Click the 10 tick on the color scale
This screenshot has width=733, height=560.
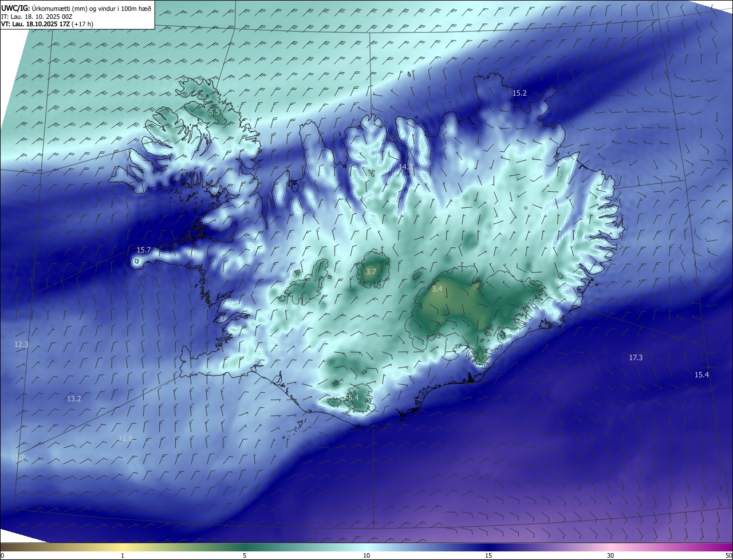[x=366, y=555]
